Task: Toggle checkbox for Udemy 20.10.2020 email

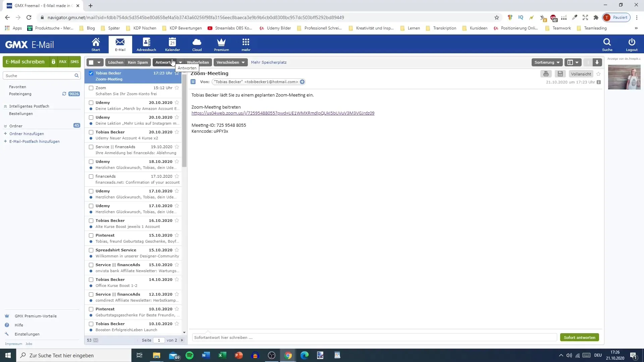Action: [91, 103]
